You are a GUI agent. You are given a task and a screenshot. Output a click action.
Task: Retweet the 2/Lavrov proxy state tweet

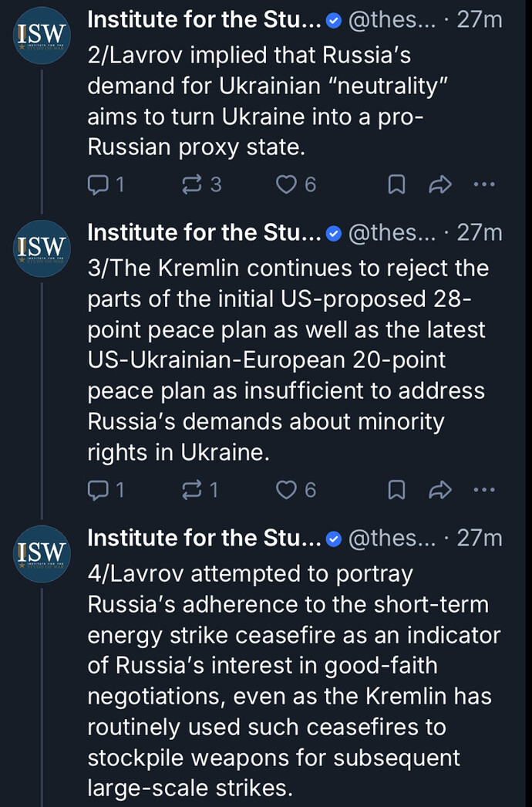coord(193,184)
